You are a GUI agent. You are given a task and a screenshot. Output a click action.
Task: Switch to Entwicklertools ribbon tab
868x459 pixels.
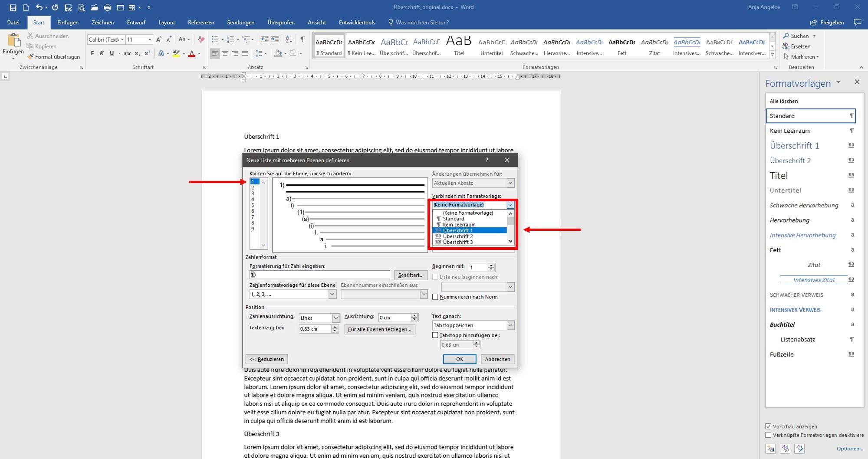coord(357,23)
